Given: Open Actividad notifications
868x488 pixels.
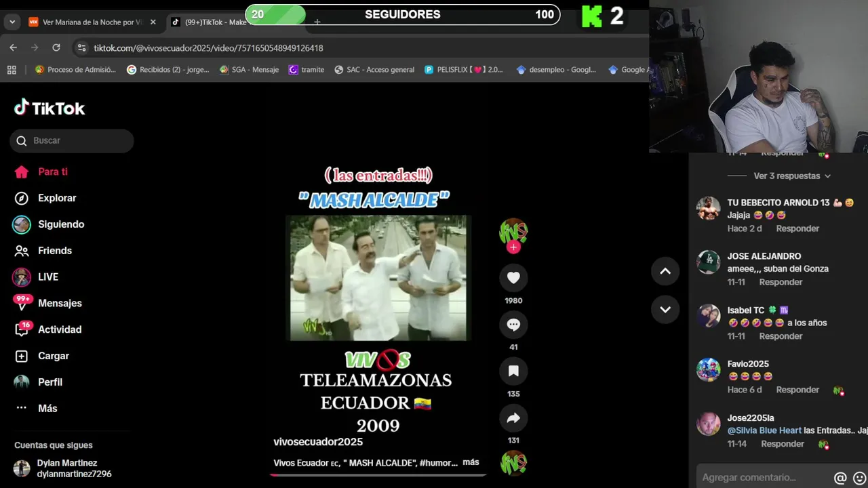Looking at the screenshot, I should 47,329.
